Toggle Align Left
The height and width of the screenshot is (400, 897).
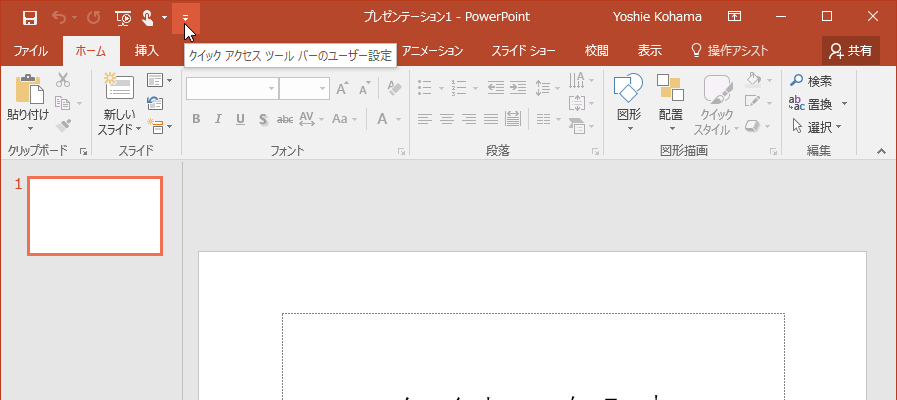pos(424,119)
